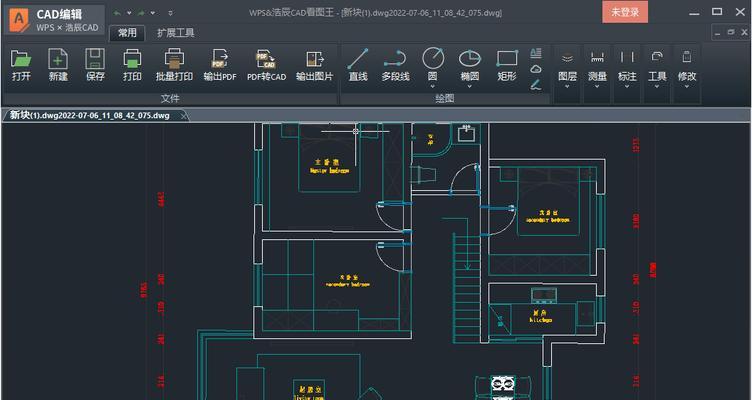Click the staircase in the floor plan

click(x=467, y=287)
